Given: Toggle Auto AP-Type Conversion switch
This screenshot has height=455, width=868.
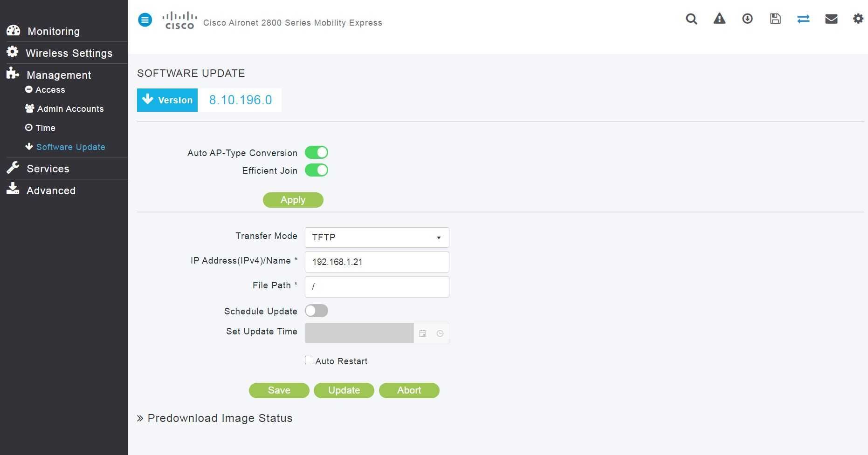Looking at the screenshot, I should 317,153.
